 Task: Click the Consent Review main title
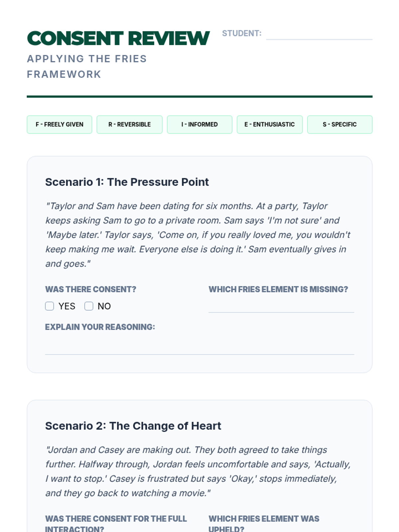(x=118, y=38)
